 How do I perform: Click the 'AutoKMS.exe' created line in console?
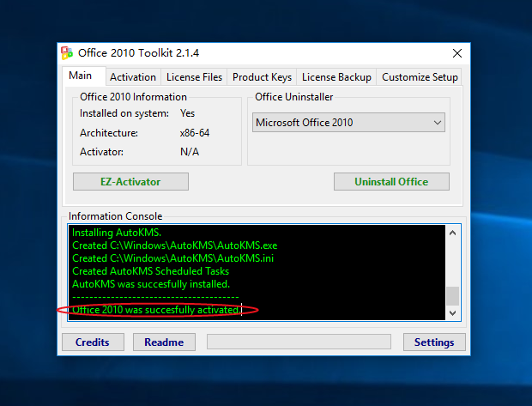175,245
